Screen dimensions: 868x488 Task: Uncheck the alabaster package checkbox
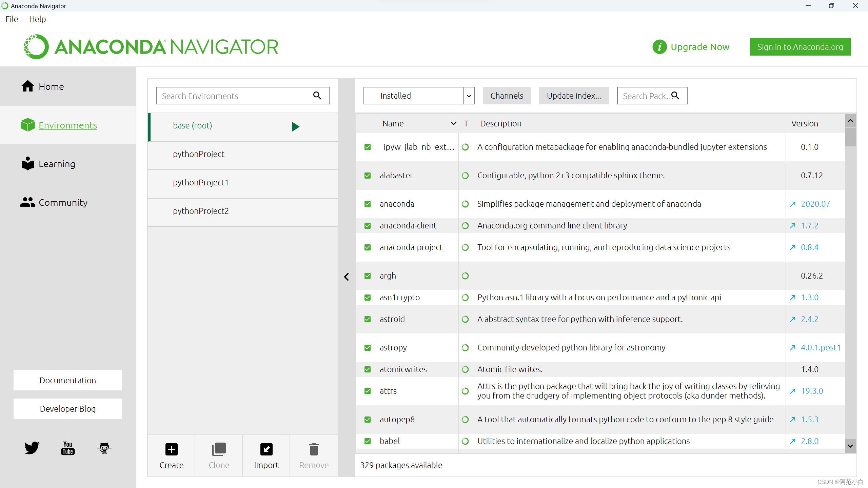[368, 176]
